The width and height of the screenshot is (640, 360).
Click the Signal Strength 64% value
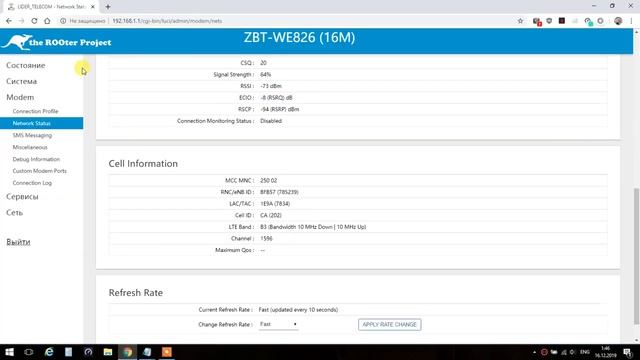pyautogui.click(x=266, y=75)
